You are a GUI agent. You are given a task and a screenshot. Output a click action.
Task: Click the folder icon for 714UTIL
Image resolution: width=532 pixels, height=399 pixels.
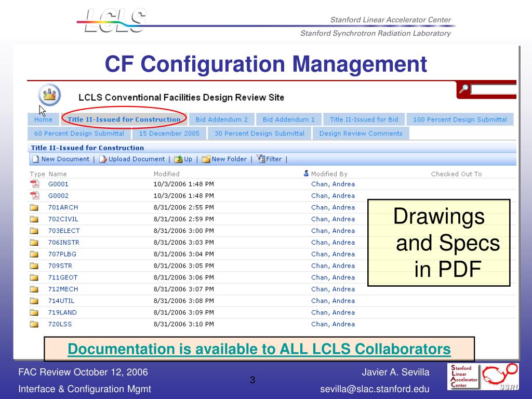(34, 301)
